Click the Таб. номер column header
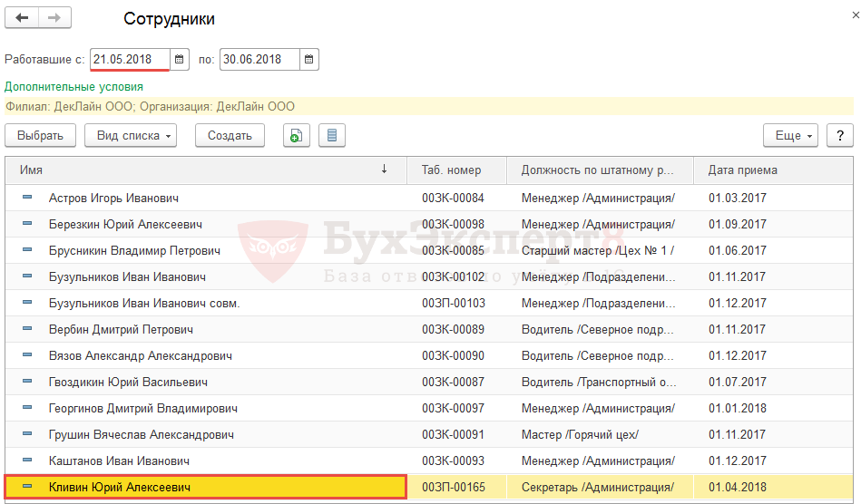This screenshot has height=504, width=861. tap(452, 170)
